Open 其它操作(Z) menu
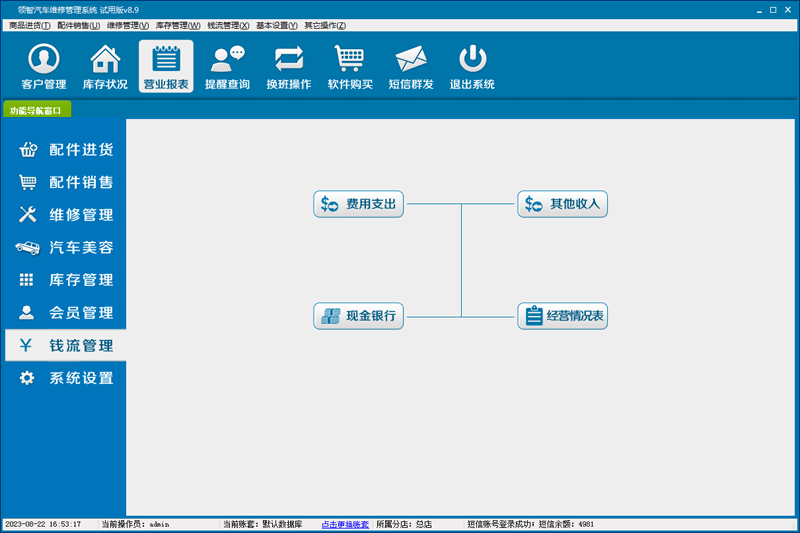This screenshot has height=533, width=800. [325, 26]
